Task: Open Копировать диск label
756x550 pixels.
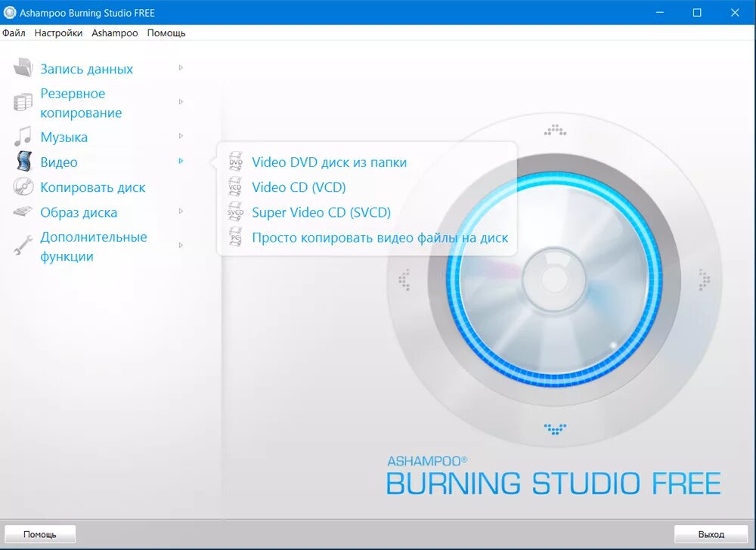Action: click(92, 187)
